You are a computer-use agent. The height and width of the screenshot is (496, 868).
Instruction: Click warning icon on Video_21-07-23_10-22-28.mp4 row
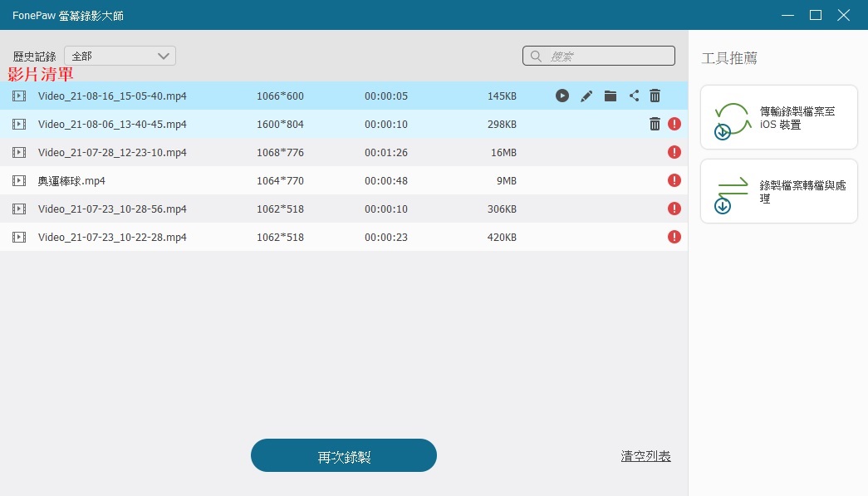(674, 237)
